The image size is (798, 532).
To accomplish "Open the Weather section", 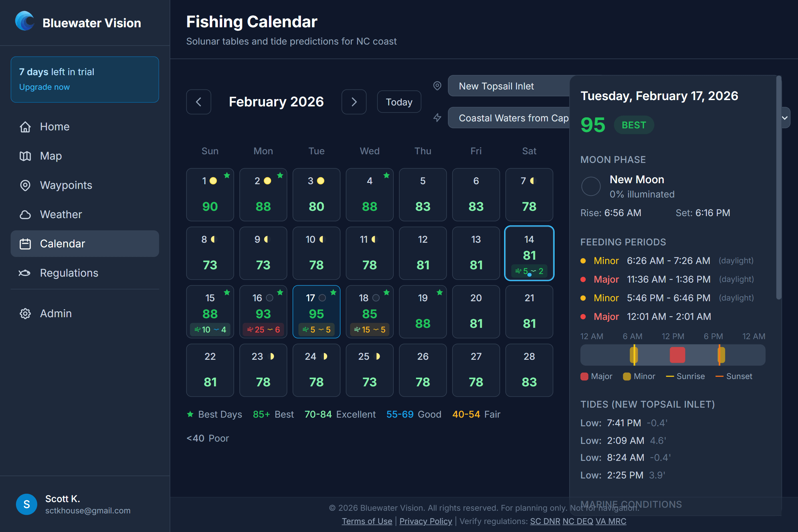I will point(61,214).
